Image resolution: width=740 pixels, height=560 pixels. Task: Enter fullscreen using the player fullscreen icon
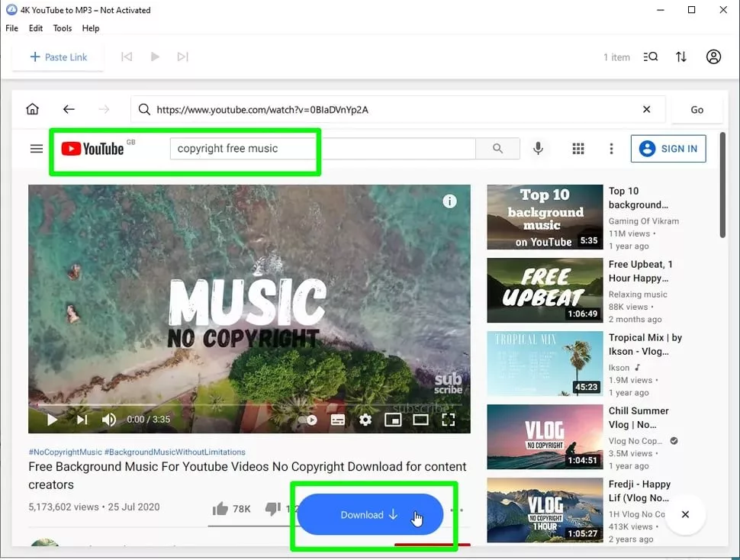point(449,420)
